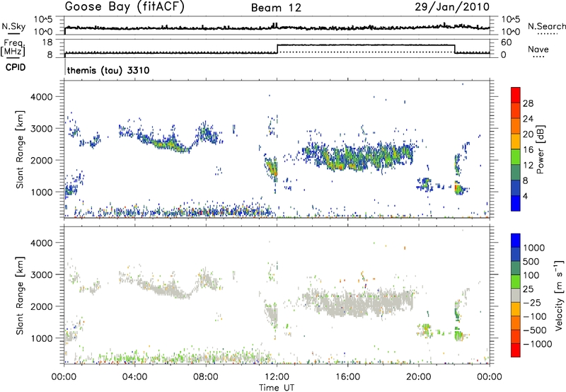
Task: Click the red swatch atop power colorbar
Action: tap(516, 95)
